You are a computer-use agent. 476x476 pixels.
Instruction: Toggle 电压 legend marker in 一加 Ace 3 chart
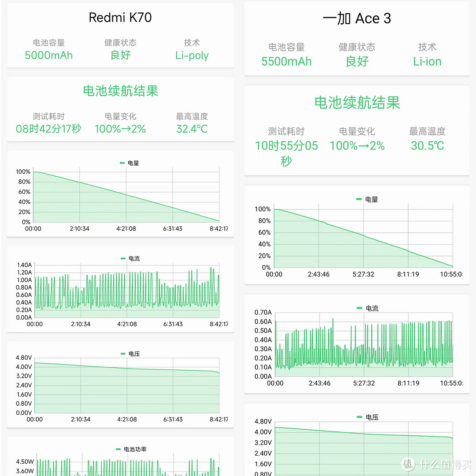(360, 417)
